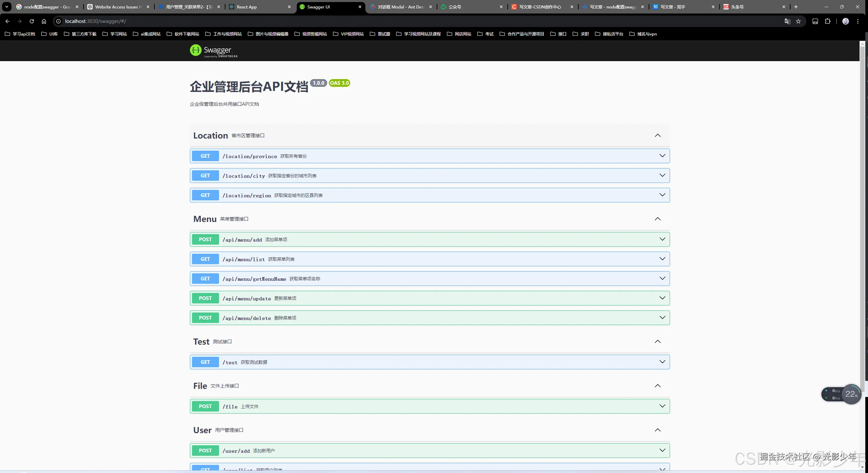Click the vertical page scrollbar
The image size is (868, 473).
(862, 216)
